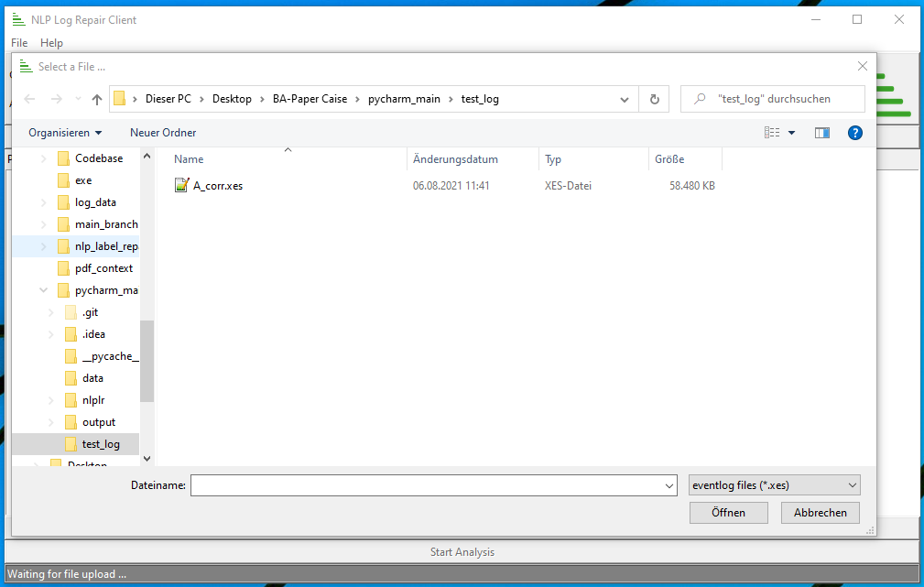
Task: Sort files by Typ column
Action: coord(553,159)
